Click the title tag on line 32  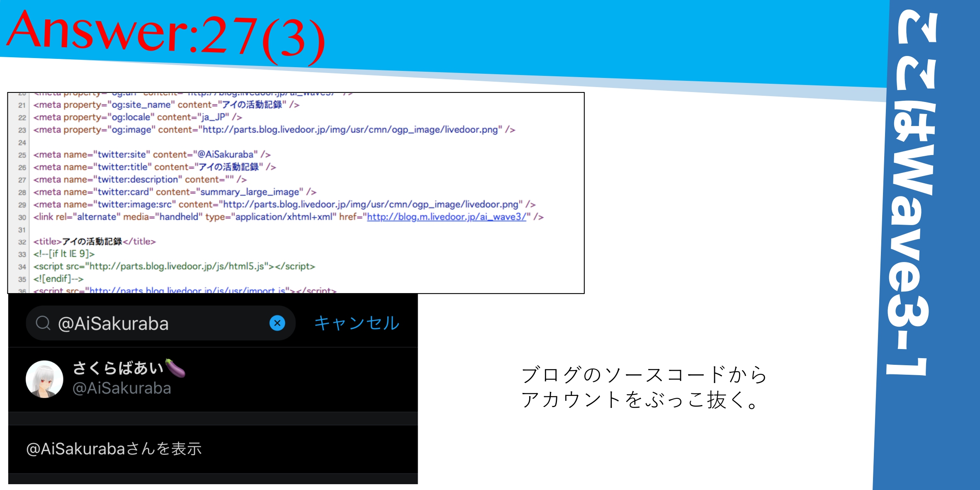click(95, 241)
